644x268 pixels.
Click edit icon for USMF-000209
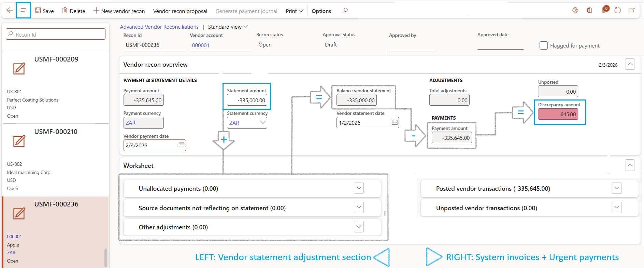[19, 69]
